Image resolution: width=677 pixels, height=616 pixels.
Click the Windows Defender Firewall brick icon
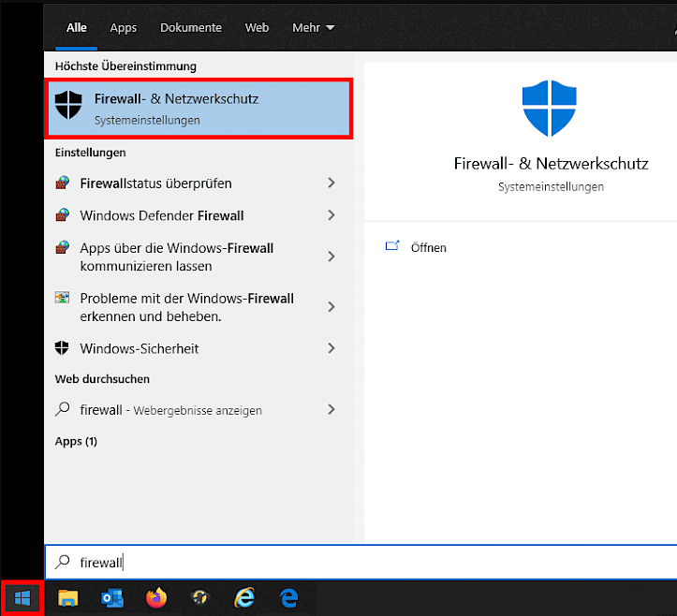point(63,215)
